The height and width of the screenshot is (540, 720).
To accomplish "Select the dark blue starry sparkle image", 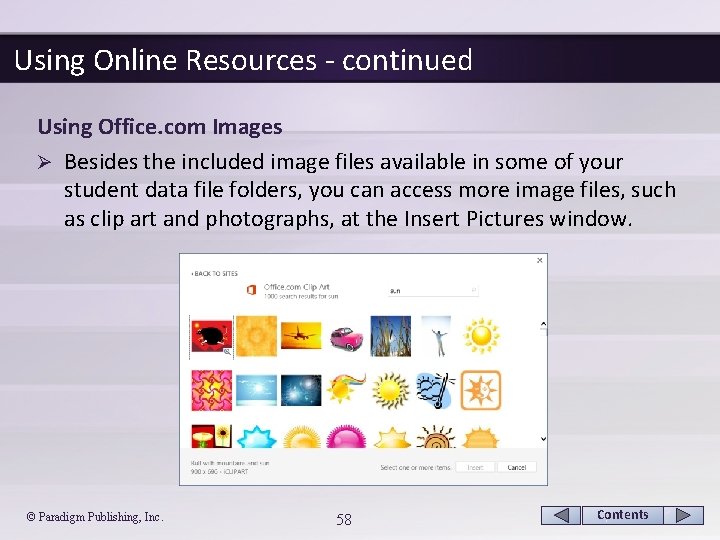I will [x=301, y=390].
